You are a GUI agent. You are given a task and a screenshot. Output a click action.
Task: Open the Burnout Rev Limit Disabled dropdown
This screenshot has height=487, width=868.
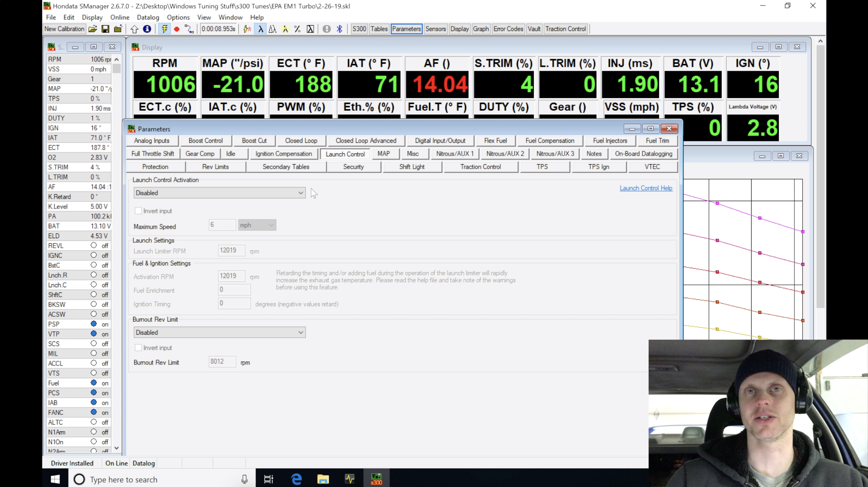click(219, 332)
